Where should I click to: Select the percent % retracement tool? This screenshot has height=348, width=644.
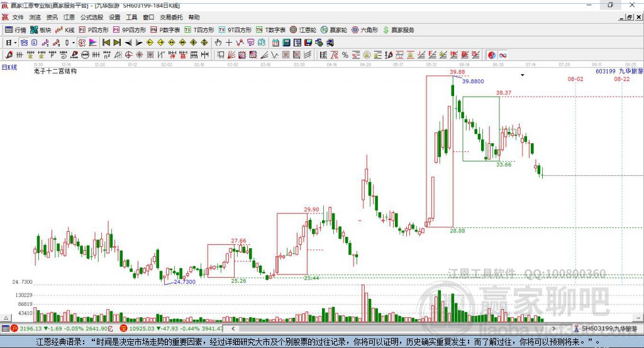pos(345,55)
